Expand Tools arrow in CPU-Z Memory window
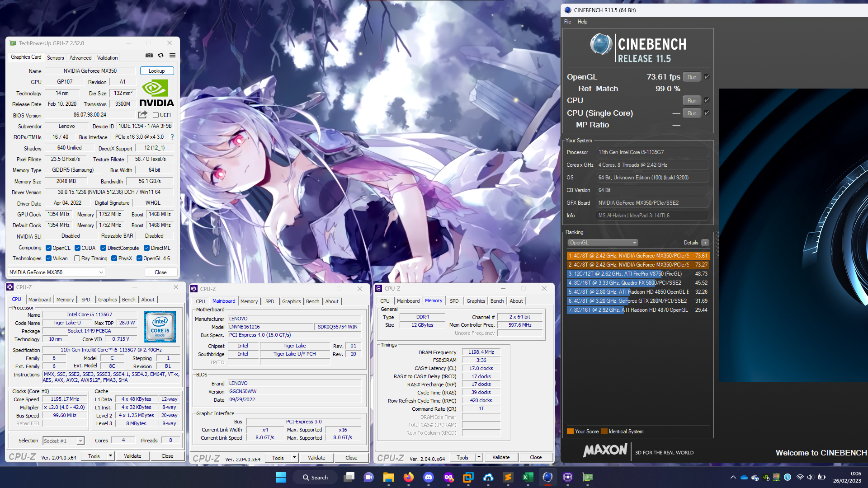This screenshot has height=488, width=868. 479,458
